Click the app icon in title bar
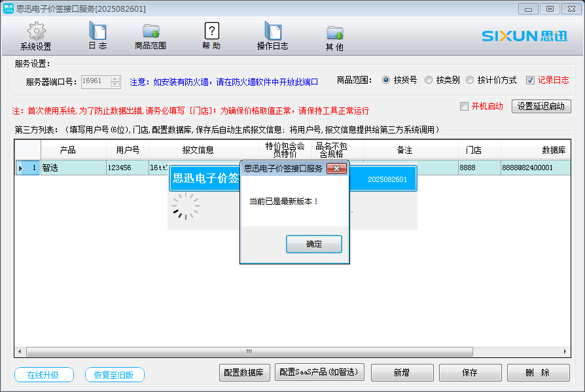Screen dimensions: 585x392 [x=9, y=9]
